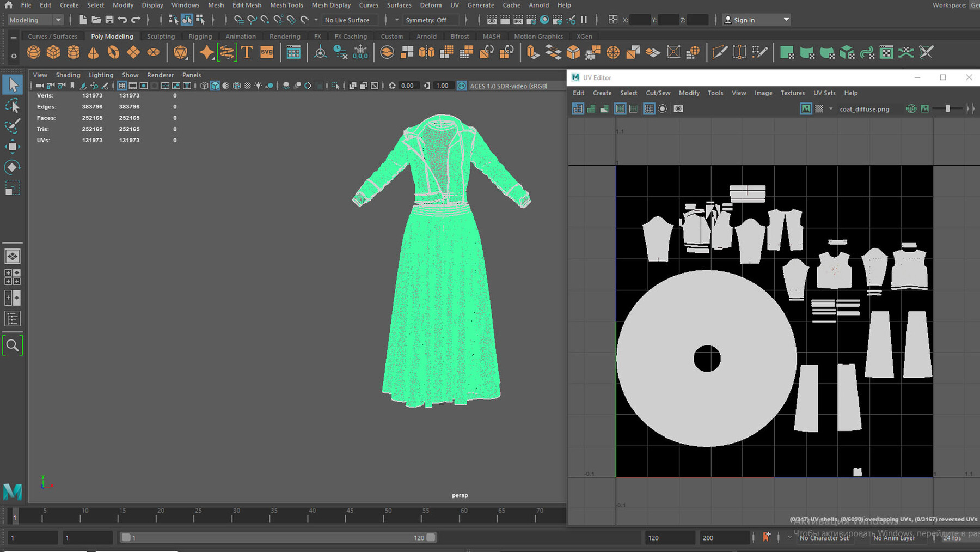Click the X coordinate input field

640,20
